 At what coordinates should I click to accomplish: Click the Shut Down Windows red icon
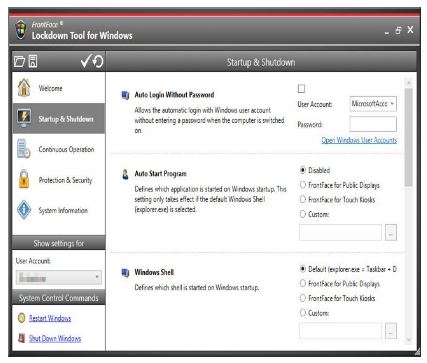[21, 338]
